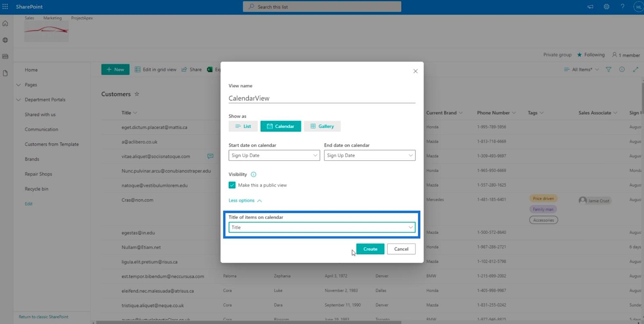Viewport: 644px width, 324px height.
Task: Click the New item button
Action: (x=116, y=70)
